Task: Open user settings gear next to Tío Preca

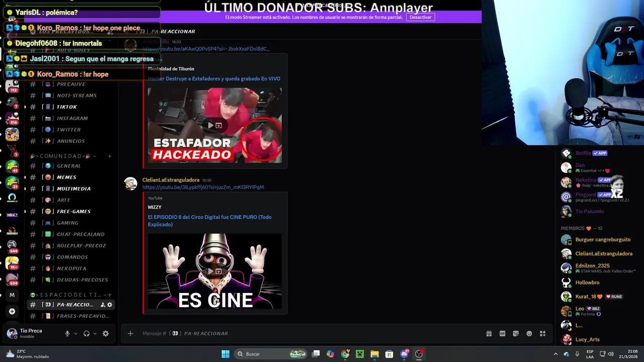Action: click(105, 333)
